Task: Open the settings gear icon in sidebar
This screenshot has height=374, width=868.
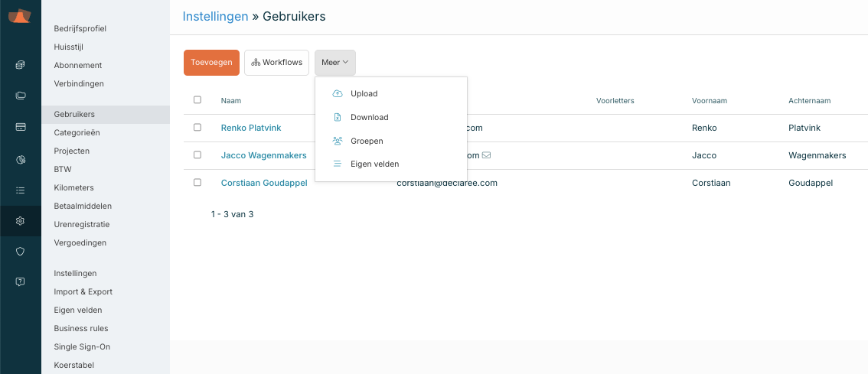Action: (x=20, y=221)
